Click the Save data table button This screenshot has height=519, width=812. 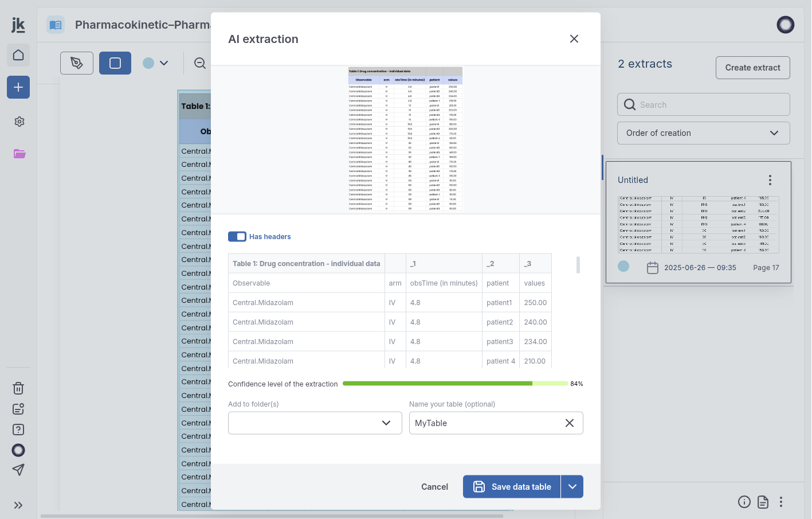512,487
